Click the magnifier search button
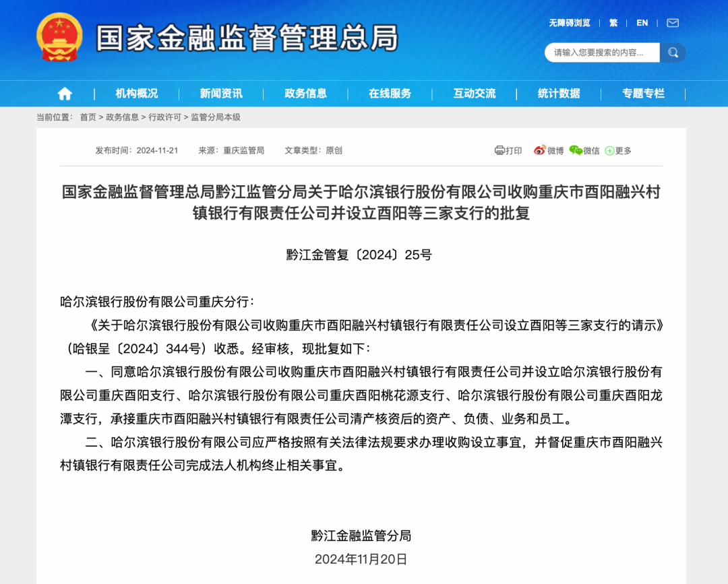The height and width of the screenshot is (584, 728). pos(673,53)
